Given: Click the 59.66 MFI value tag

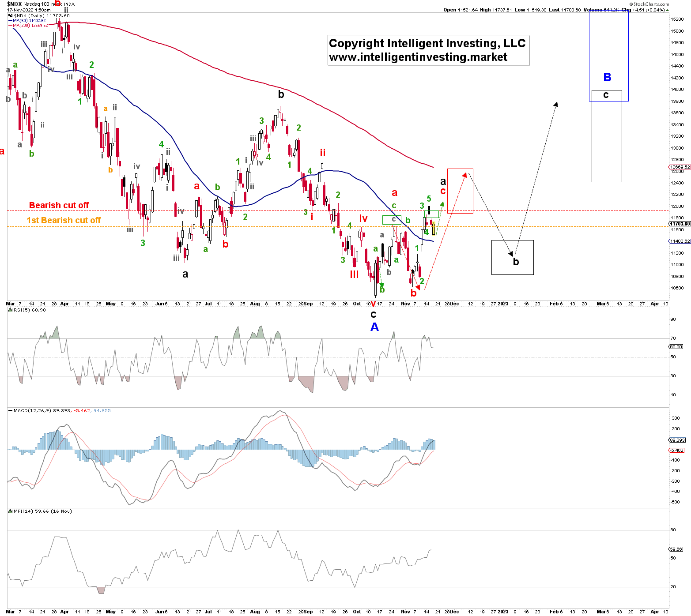Looking at the screenshot, I should (676, 549).
